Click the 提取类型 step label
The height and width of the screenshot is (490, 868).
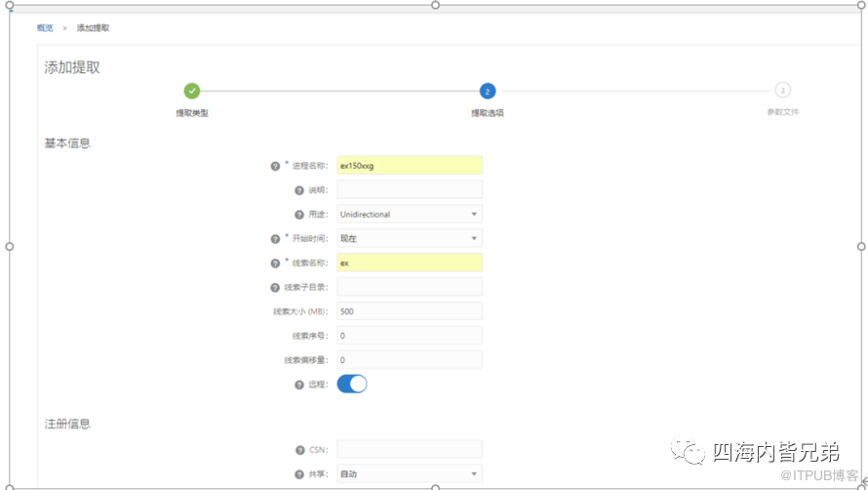pyautogui.click(x=192, y=113)
